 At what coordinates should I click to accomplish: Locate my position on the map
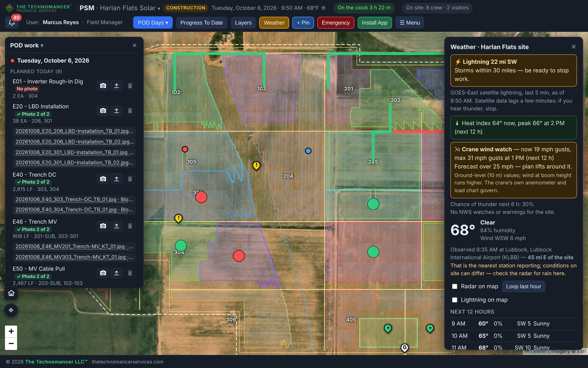pos(11,310)
